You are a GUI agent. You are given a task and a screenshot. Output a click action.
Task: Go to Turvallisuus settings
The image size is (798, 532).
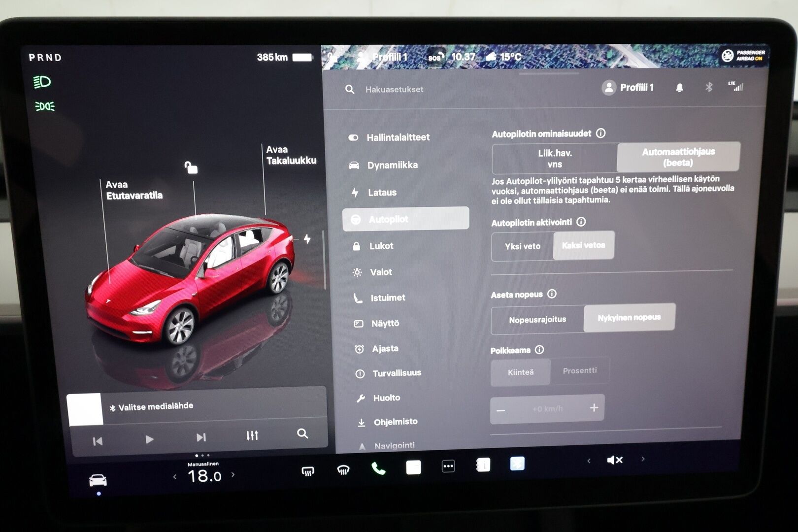coord(397,373)
